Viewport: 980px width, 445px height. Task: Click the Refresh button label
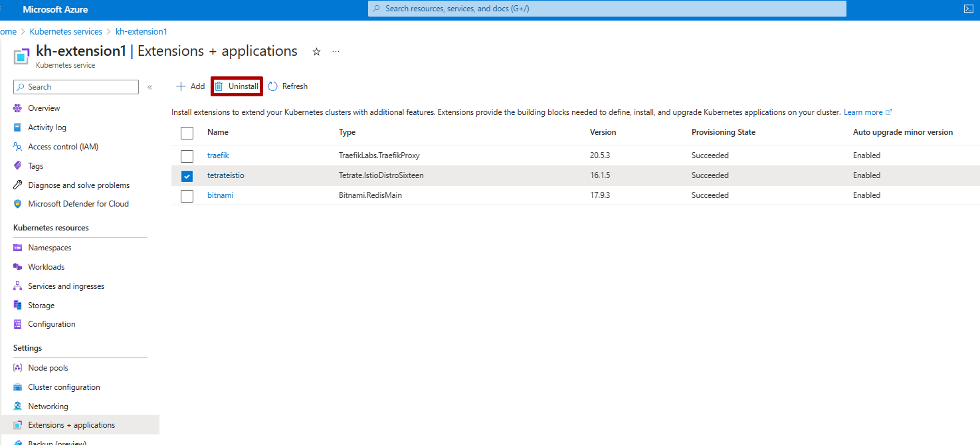[x=295, y=86]
